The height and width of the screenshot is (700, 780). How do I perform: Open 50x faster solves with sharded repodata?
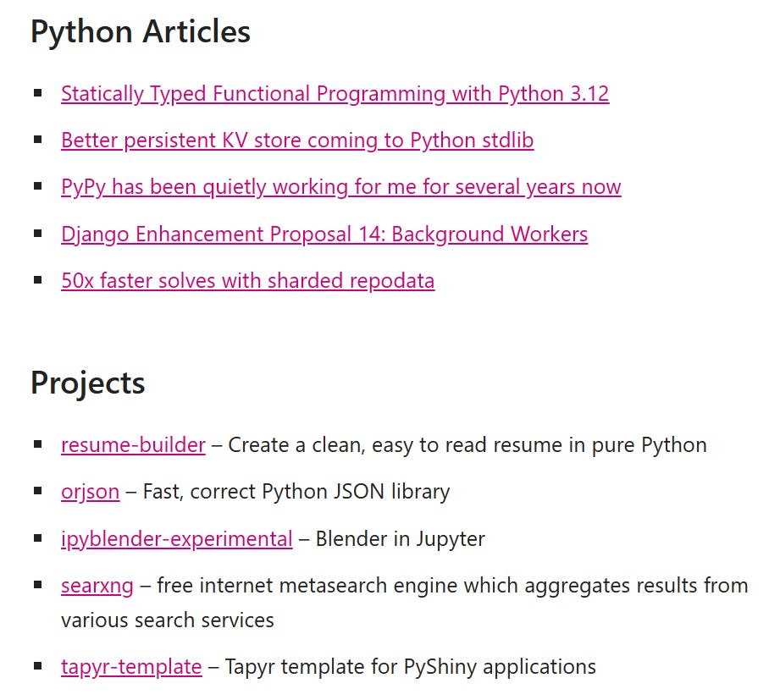[248, 281]
